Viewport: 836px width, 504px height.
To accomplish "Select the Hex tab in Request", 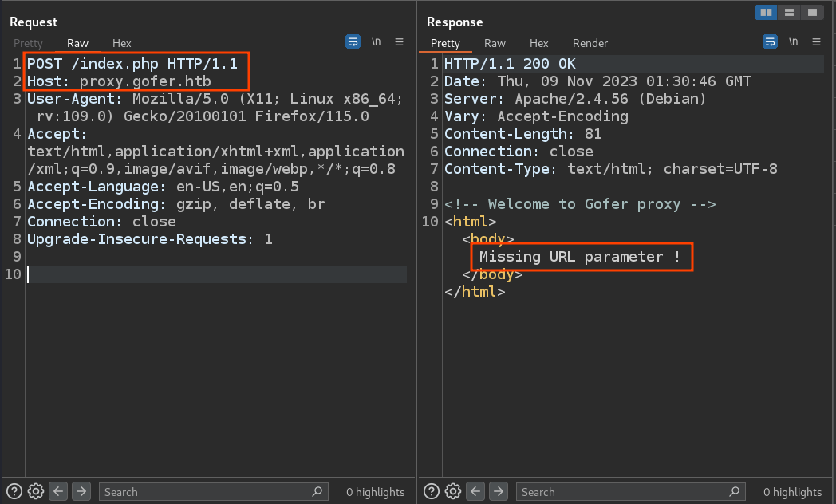I will [x=121, y=43].
